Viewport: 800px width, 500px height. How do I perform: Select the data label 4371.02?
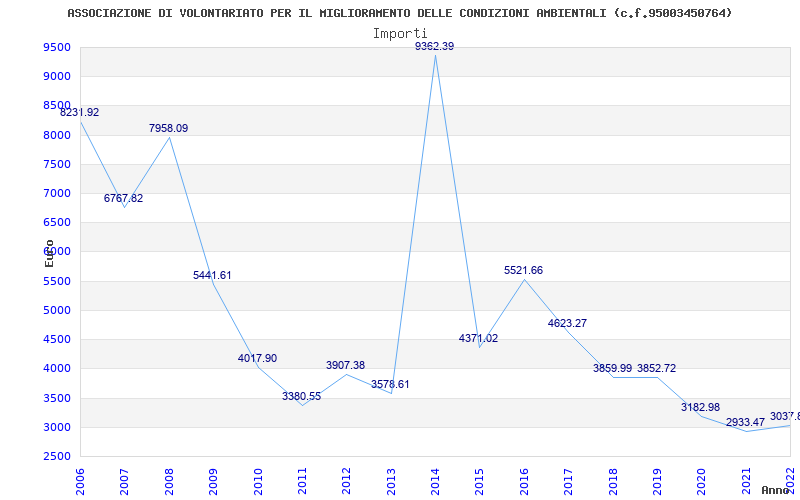tap(479, 338)
